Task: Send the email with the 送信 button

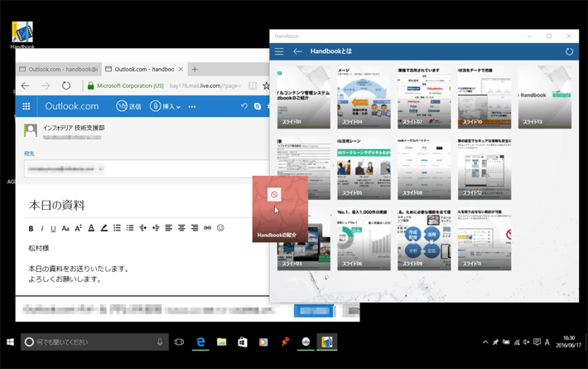Action: coord(128,106)
